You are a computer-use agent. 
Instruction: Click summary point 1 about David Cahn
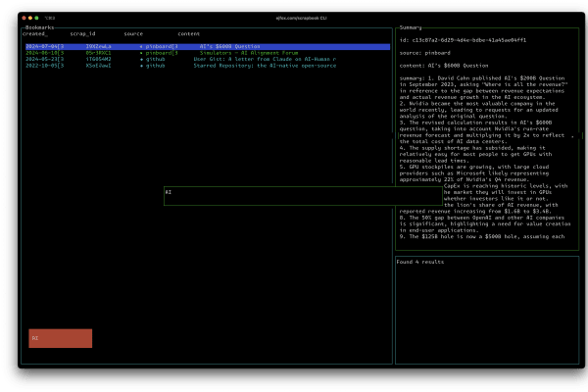[x=484, y=88]
